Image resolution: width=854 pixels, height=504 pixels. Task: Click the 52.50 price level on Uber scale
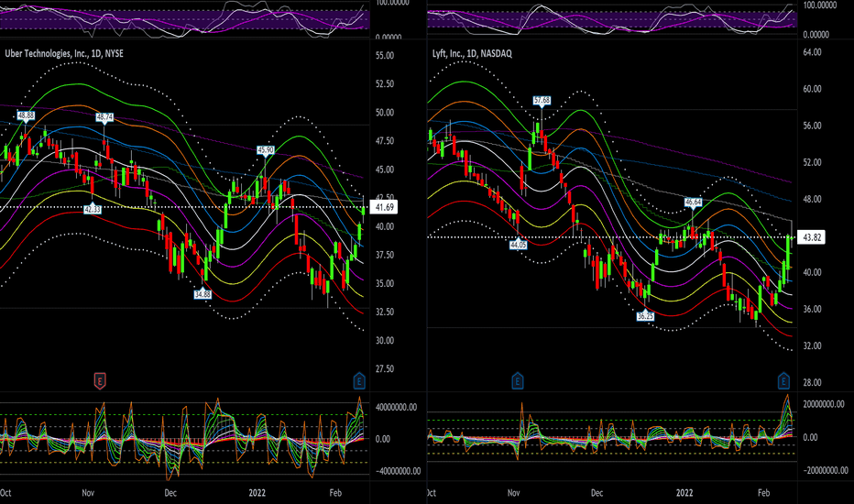385,84
